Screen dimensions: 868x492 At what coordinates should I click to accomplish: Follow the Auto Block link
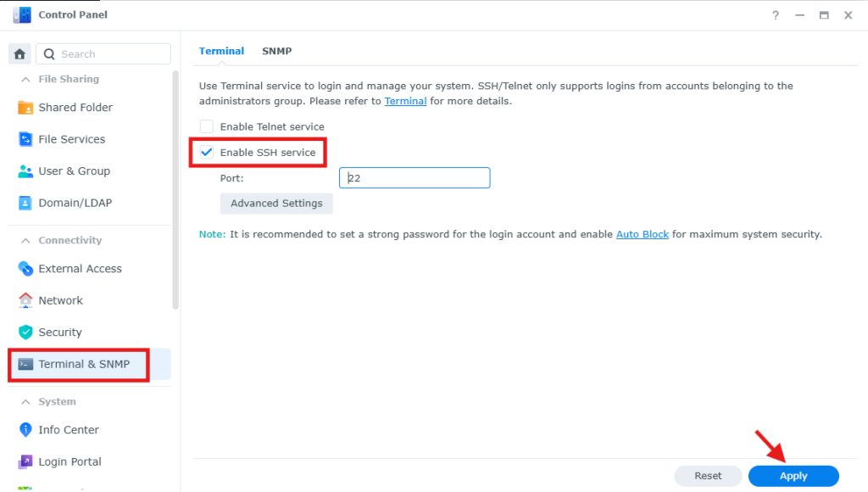click(643, 234)
